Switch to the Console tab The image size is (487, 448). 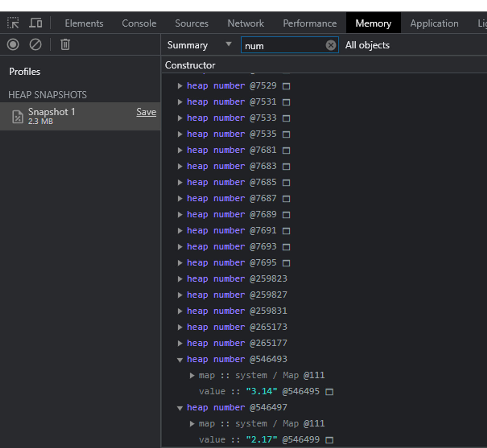pos(139,23)
